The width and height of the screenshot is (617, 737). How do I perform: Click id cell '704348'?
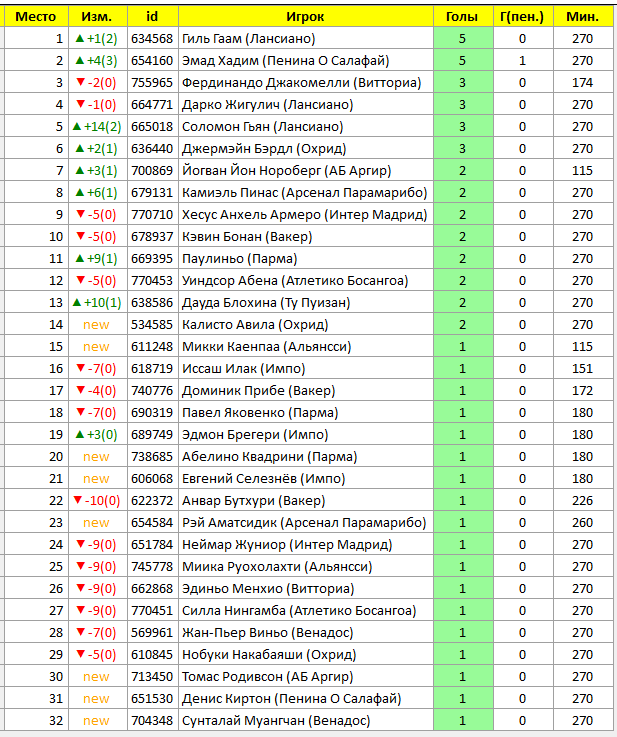(x=152, y=721)
